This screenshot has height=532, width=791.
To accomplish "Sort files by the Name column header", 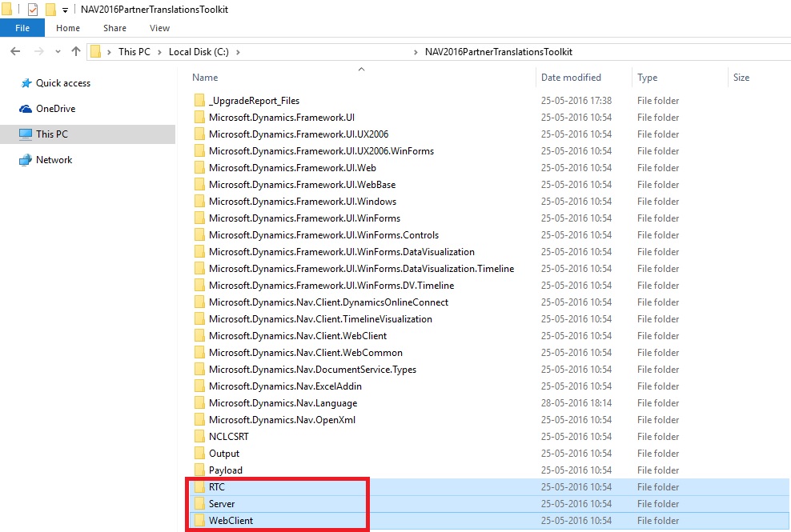I will [205, 78].
